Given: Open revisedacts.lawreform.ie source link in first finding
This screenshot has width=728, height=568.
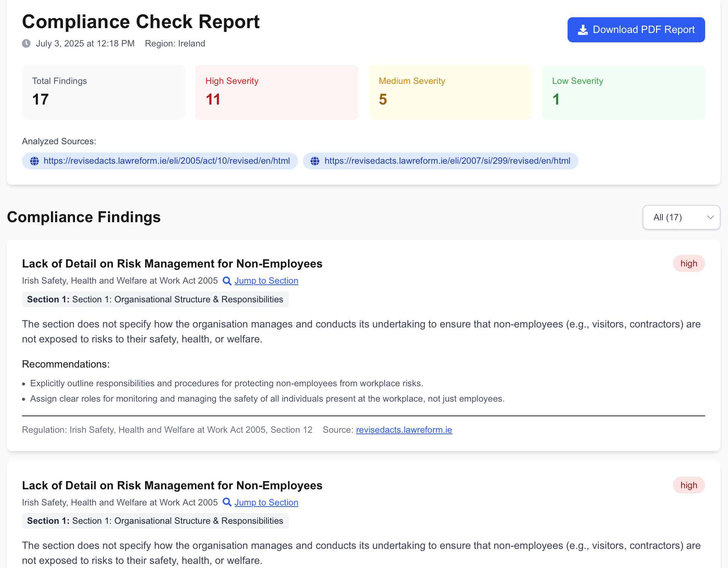Looking at the screenshot, I should (404, 430).
